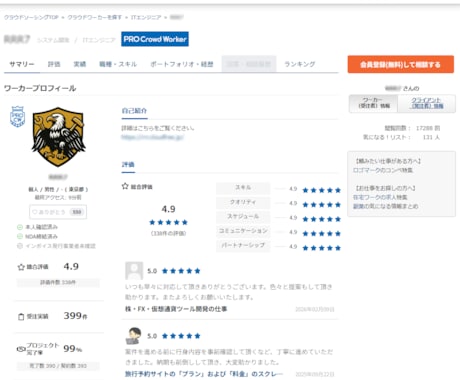Open the 職種・スキル tab
Viewport: 460px width, 380px height.
[118, 64]
